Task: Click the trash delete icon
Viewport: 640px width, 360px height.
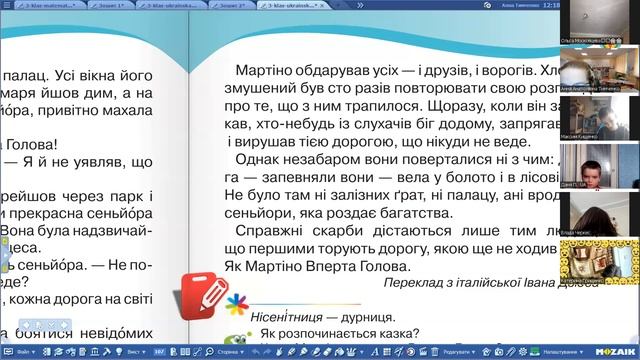Action: [x=435, y=351]
